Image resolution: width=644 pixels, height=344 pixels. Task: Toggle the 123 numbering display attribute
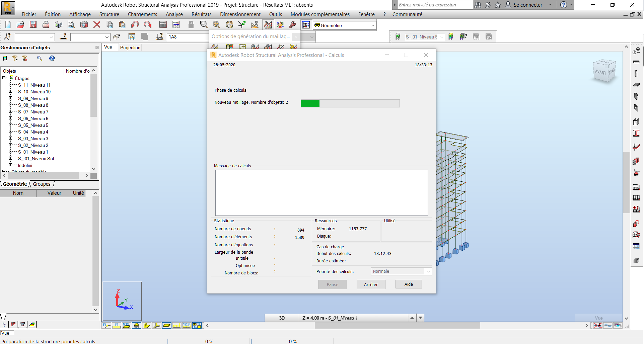(187, 325)
